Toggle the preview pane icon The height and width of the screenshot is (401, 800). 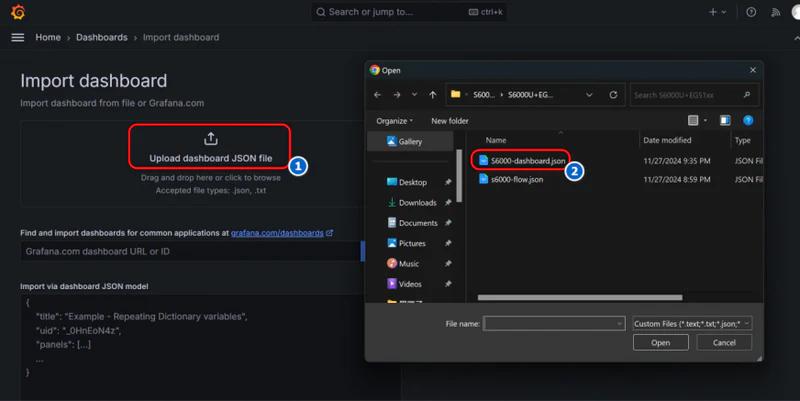(724, 120)
